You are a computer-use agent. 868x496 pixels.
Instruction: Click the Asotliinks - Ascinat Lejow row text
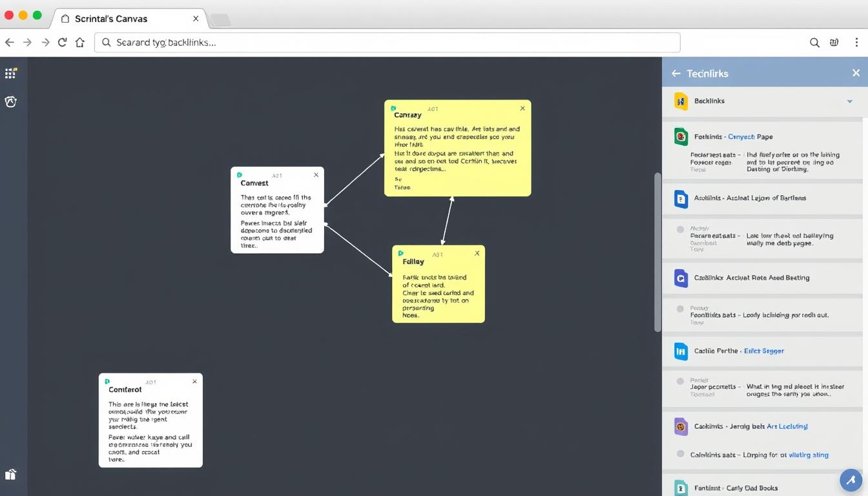[750, 198]
